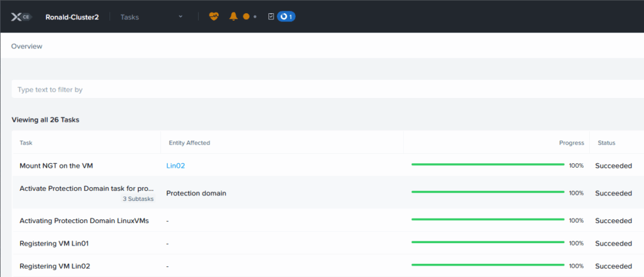Screen dimensions: 644x277
Task: Click the small gray info alert dot
Action: tap(255, 17)
